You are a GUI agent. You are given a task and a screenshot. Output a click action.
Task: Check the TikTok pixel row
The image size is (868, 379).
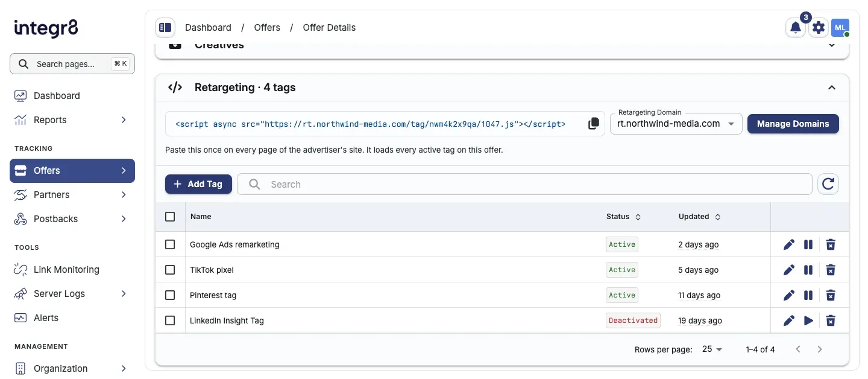click(170, 270)
